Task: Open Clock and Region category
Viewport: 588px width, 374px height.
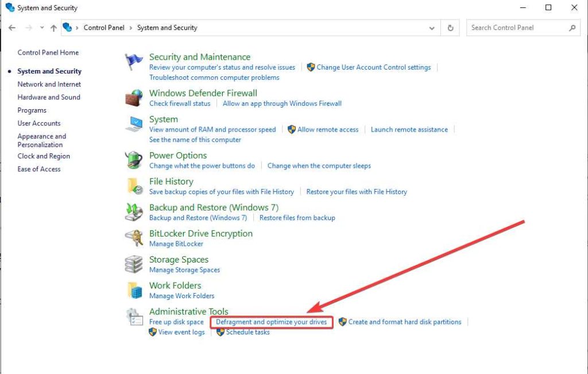Action: click(44, 156)
